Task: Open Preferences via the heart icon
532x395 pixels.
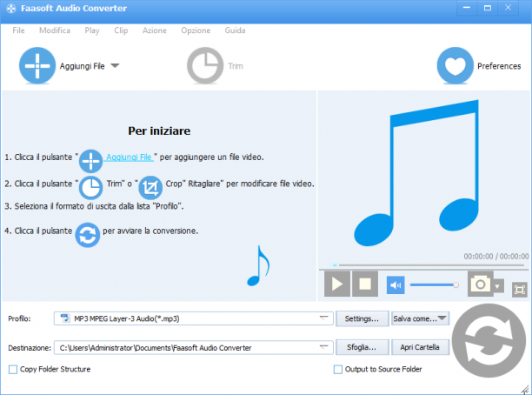Action: 455,65
